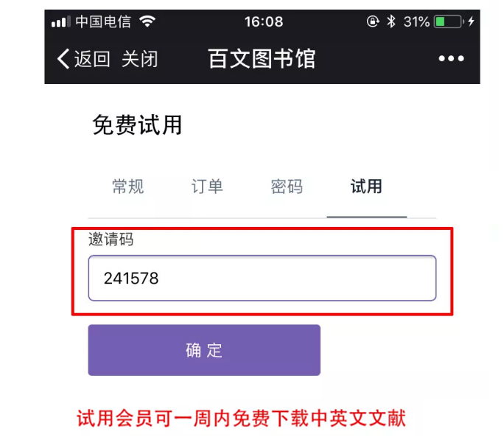Select the 试用 tab
The image size is (504, 448).
pos(366,186)
